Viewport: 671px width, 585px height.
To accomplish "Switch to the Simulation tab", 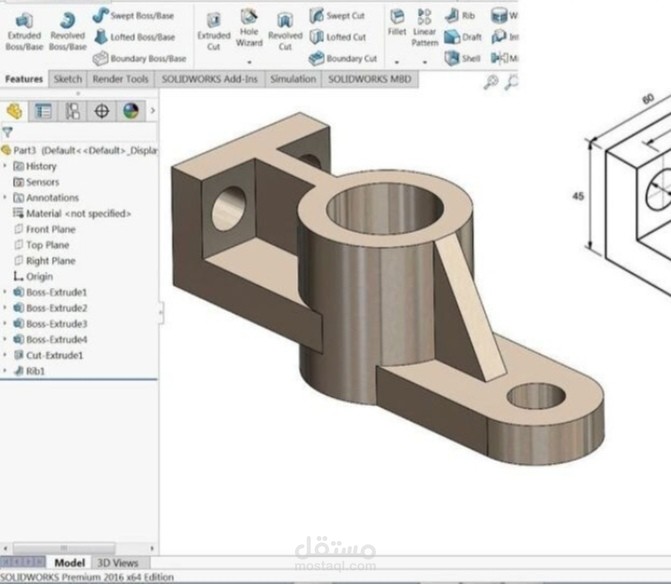I will click(293, 79).
